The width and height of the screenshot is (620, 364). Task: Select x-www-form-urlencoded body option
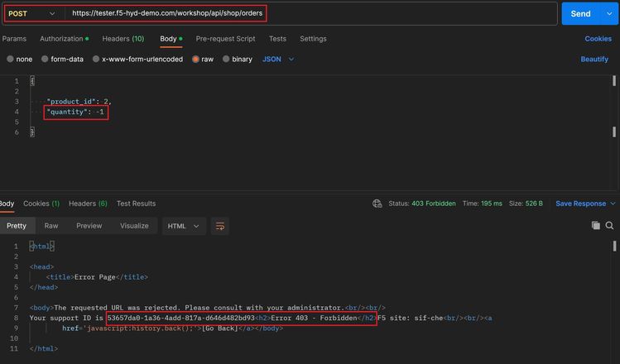[x=96, y=60]
